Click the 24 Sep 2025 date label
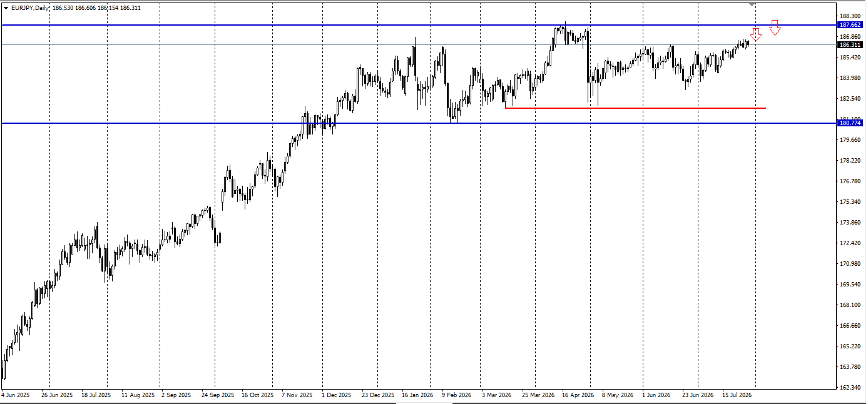 pos(219,395)
